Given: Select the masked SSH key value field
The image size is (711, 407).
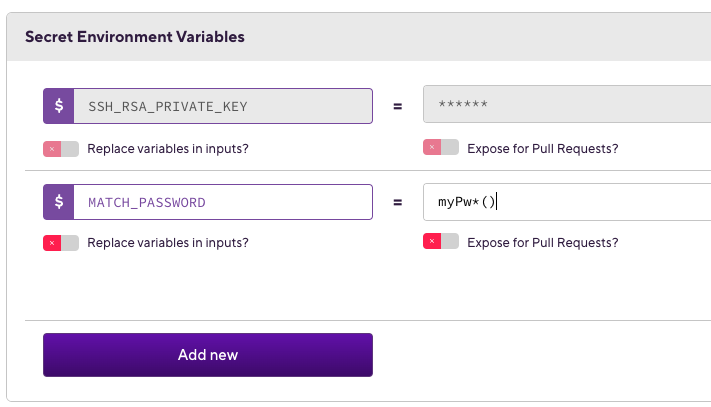Looking at the screenshot, I should coord(566,105).
